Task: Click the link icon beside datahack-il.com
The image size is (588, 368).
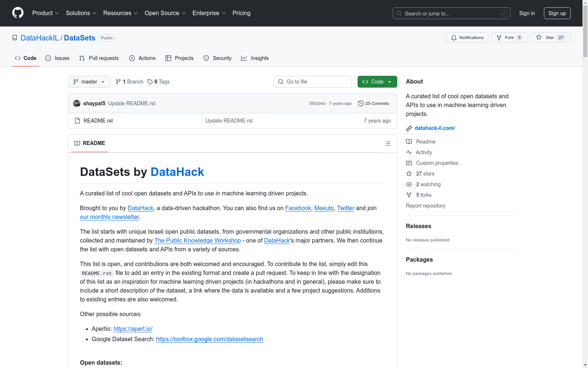Action: click(x=409, y=128)
